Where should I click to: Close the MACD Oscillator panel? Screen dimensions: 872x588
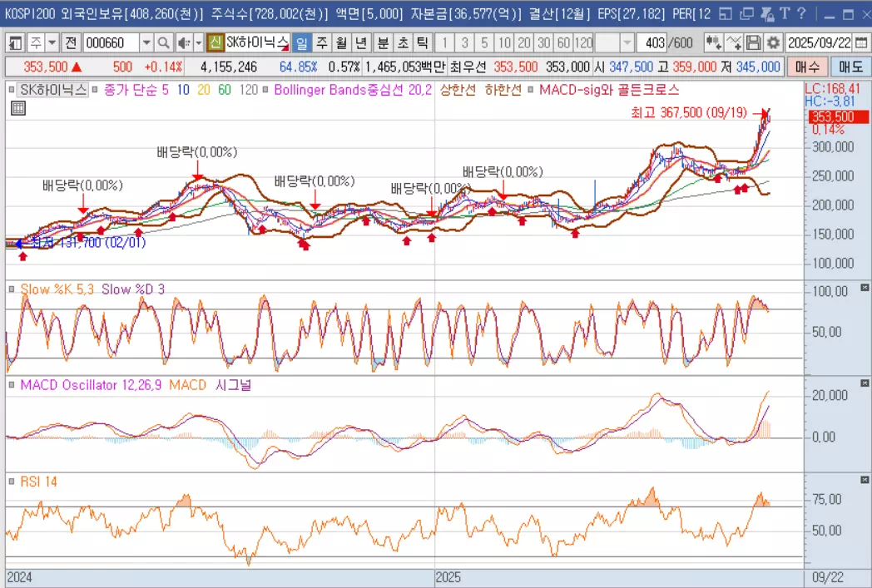tap(865, 383)
